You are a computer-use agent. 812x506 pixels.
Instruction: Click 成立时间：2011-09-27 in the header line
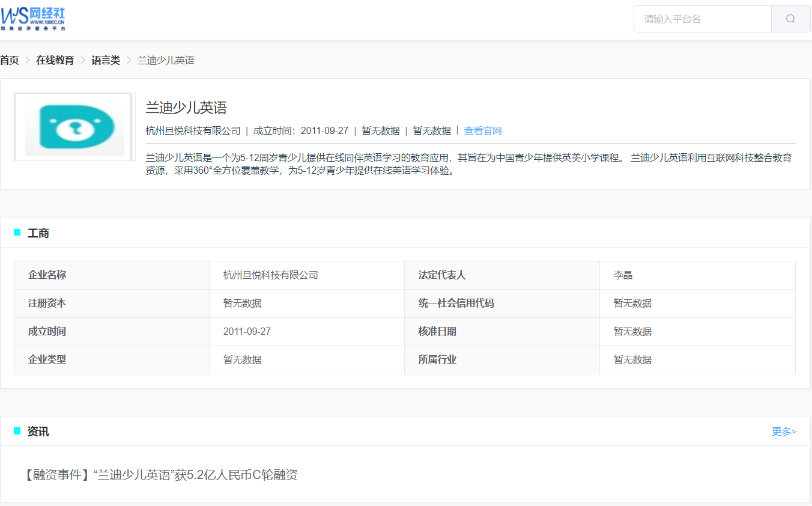[301, 130]
